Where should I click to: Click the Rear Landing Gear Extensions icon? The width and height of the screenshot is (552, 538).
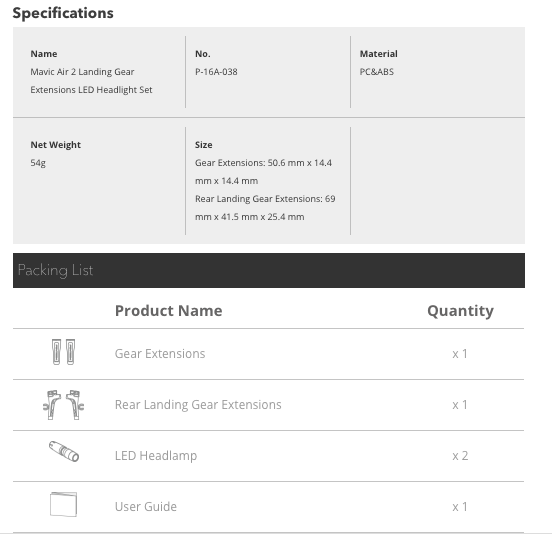pyautogui.click(x=63, y=405)
